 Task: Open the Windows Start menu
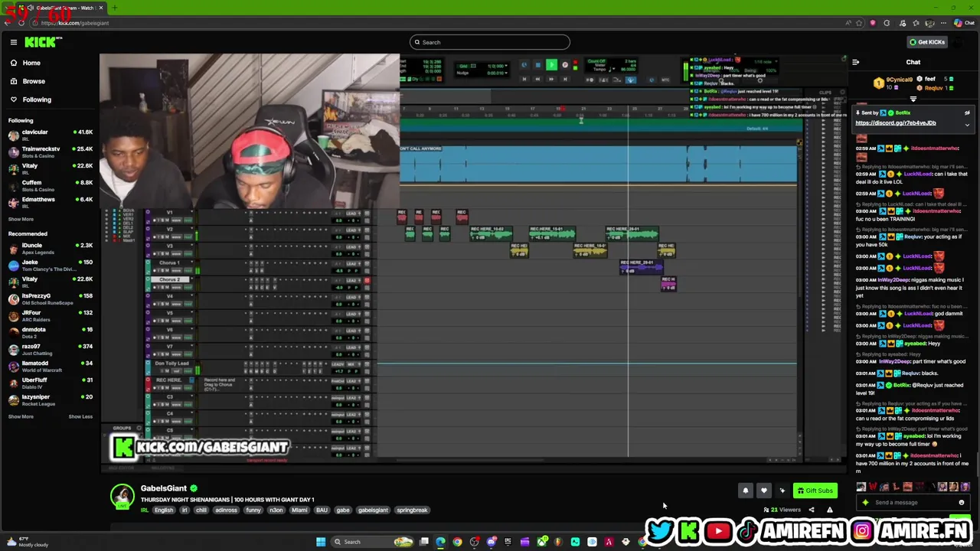click(x=321, y=542)
